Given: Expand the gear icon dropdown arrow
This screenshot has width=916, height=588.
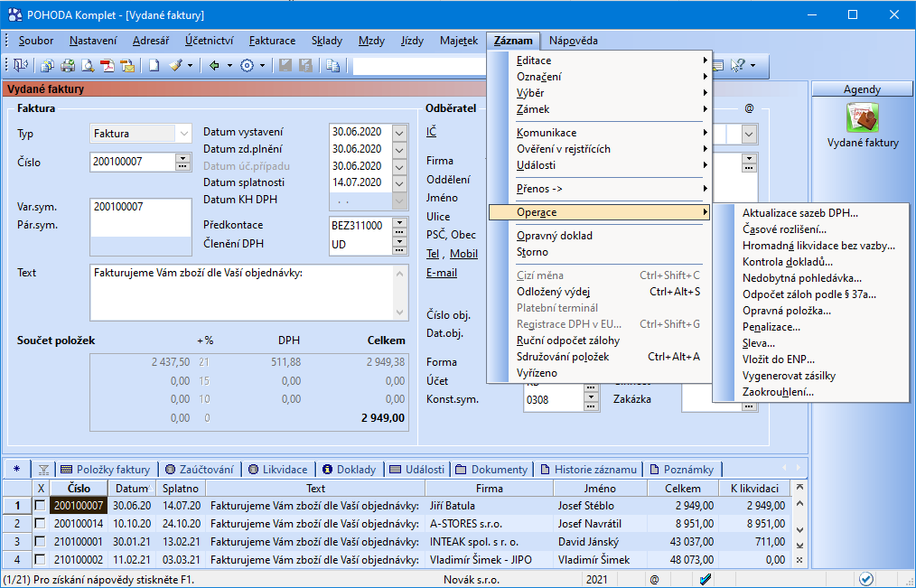Looking at the screenshot, I should 262,65.
